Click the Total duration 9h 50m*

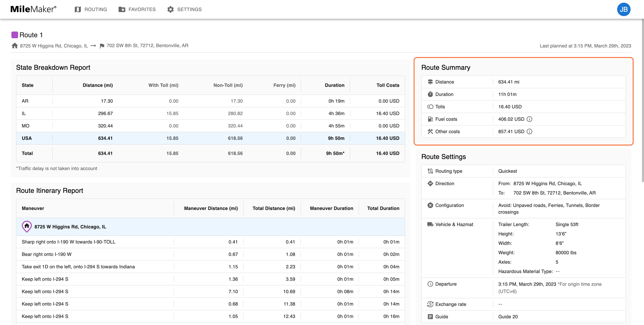click(335, 153)
